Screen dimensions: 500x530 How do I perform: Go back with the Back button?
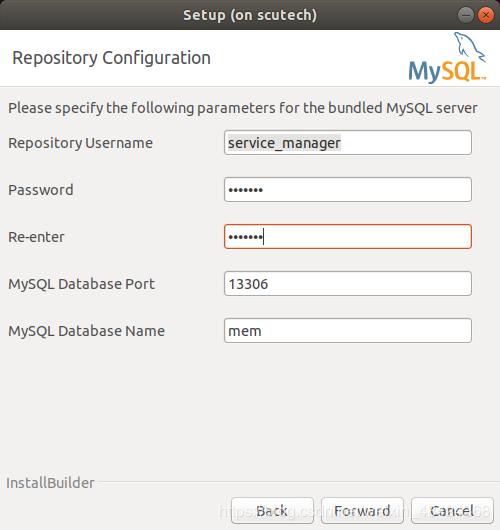pos(272,510)
